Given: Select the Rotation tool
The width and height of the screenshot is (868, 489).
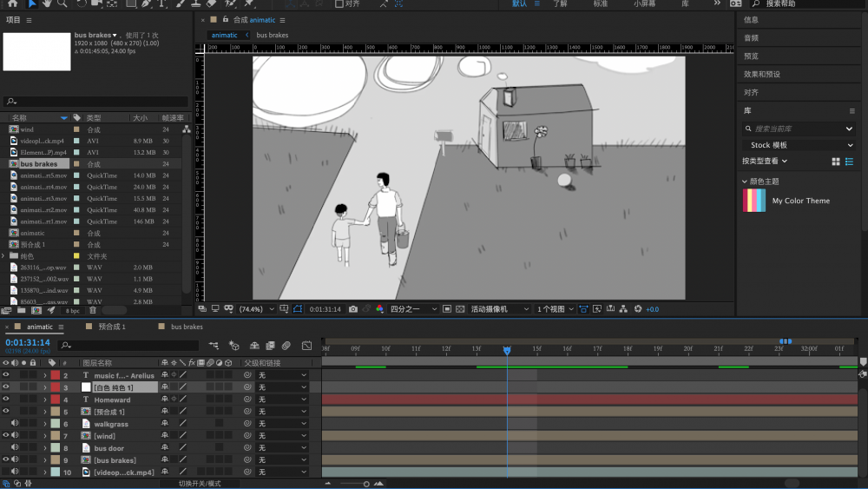Looking at the screenshot, I should coord(82,3).
